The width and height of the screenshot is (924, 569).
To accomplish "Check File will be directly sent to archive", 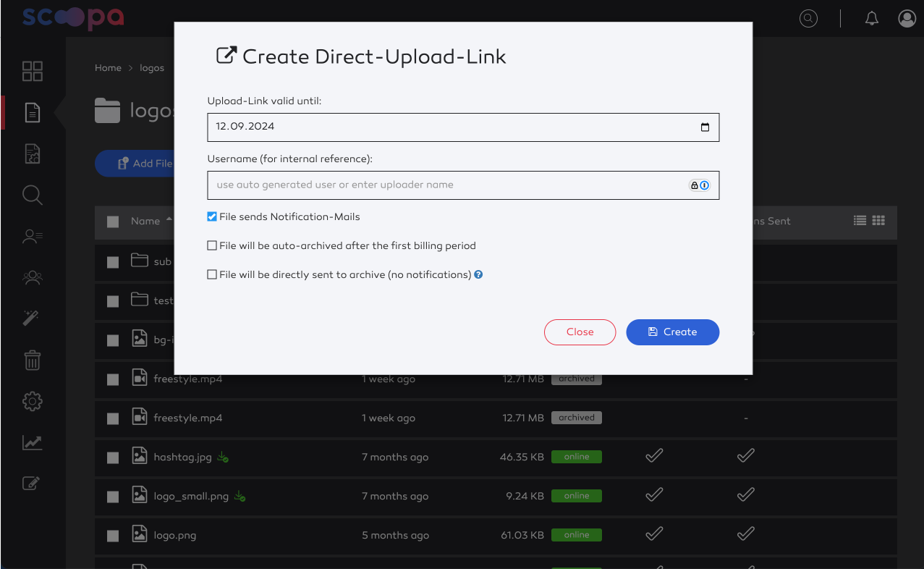I will (x=212, y=274).
